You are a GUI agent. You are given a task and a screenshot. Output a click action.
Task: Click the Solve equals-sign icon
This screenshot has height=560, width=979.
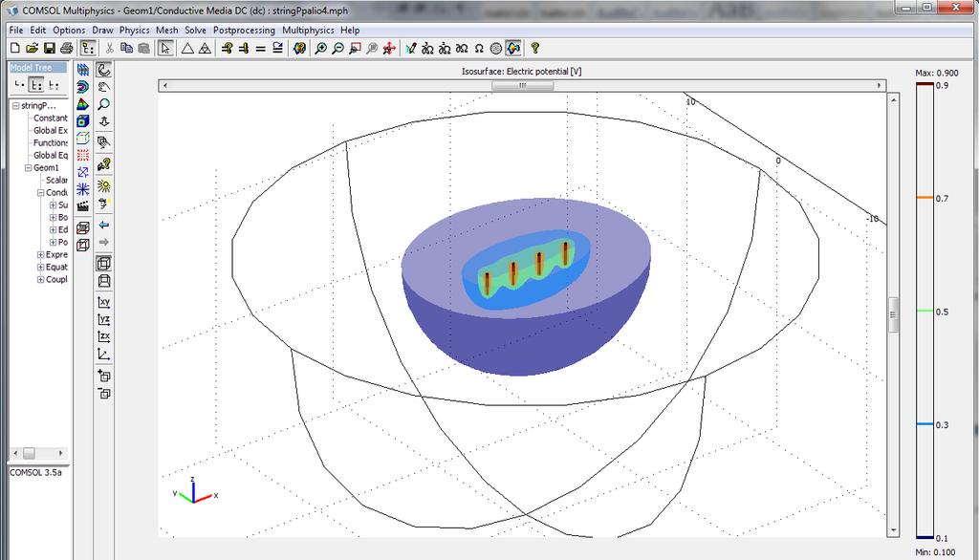click(x=260, y=48)
